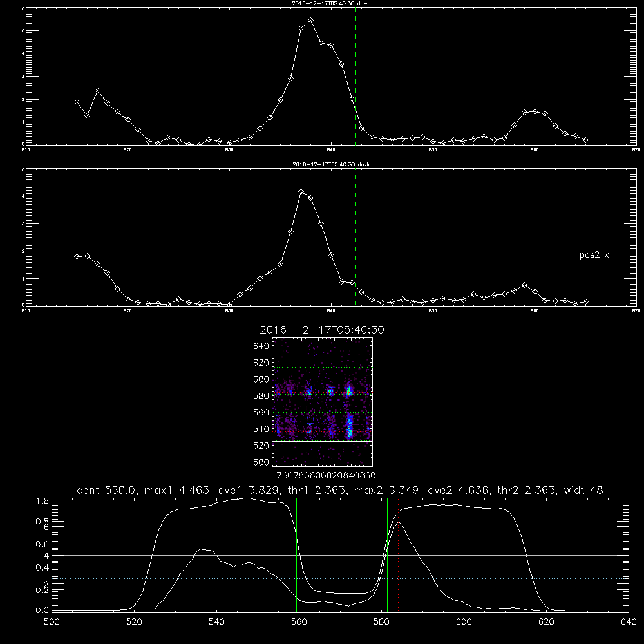Click the left green dashed line in dusk plot

[205, 237]
